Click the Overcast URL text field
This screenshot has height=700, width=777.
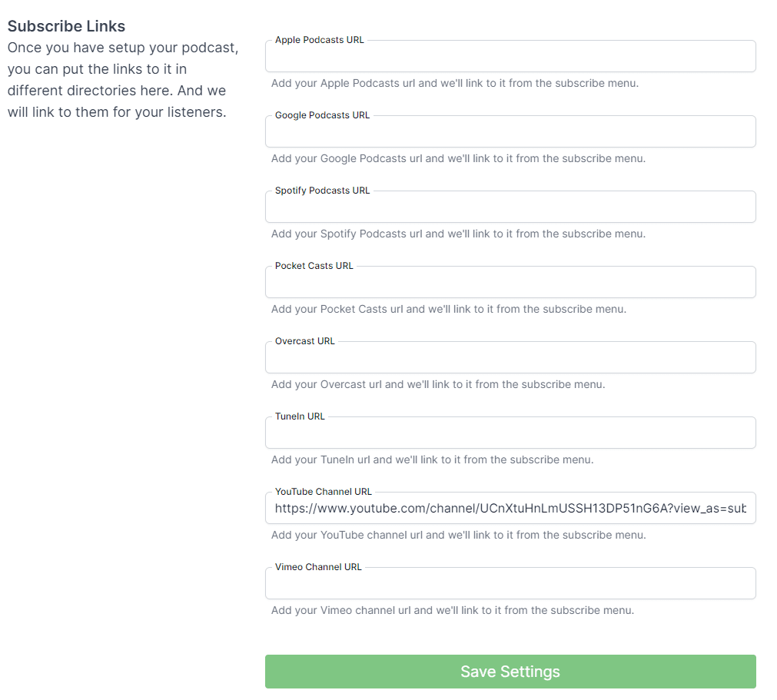click(510, 359)
